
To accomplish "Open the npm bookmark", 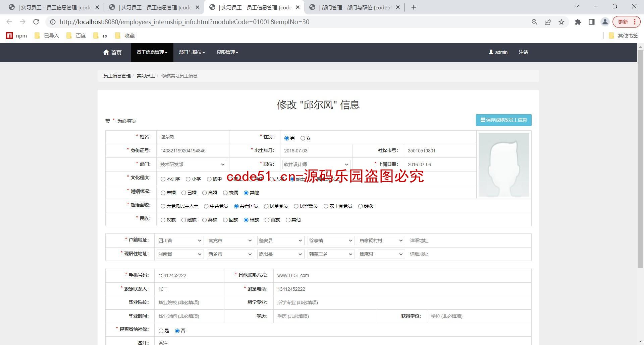I will (17, 36).
